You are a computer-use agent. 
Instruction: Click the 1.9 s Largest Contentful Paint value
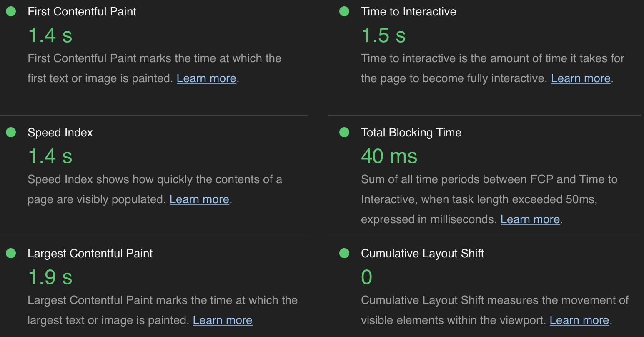tap(50, 277)
